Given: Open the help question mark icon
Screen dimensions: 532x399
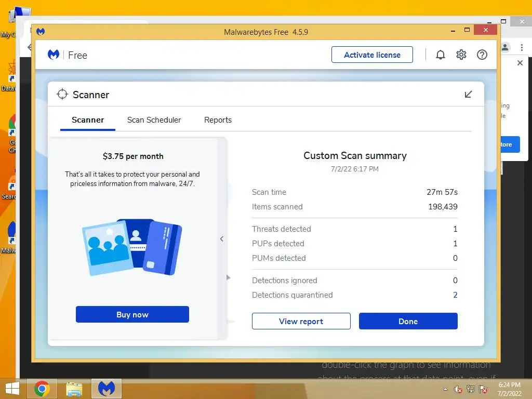Looking at the screenshot, I should point(482,55).
